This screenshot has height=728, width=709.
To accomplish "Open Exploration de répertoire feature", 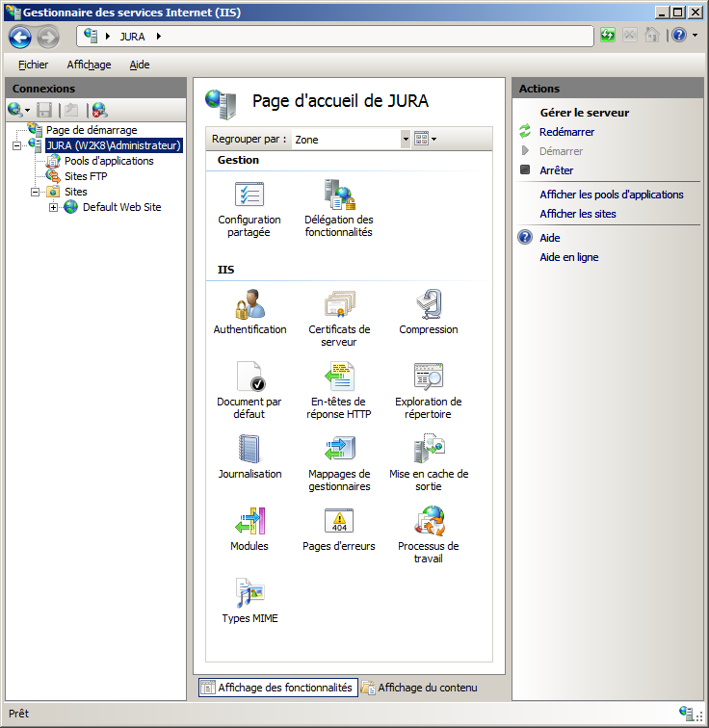I will point(429,377).
